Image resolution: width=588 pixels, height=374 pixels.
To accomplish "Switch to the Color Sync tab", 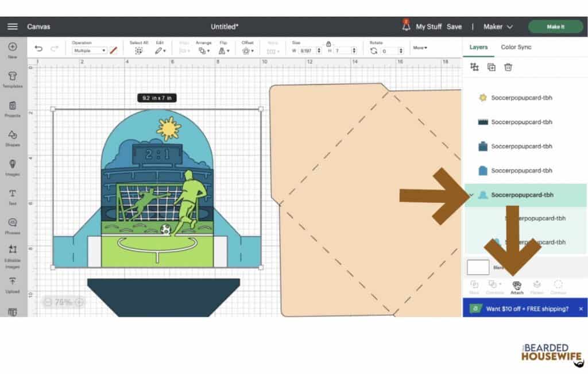I will (516, 47).
